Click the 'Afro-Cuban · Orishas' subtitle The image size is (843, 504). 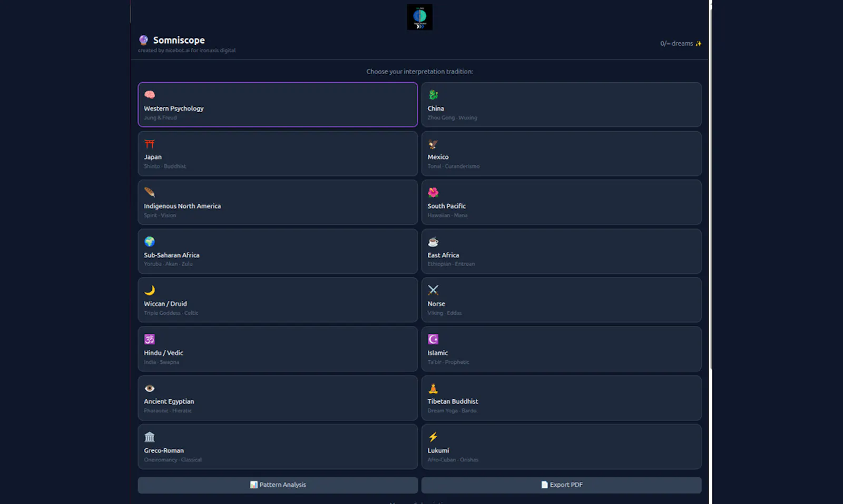click(453, 460)
